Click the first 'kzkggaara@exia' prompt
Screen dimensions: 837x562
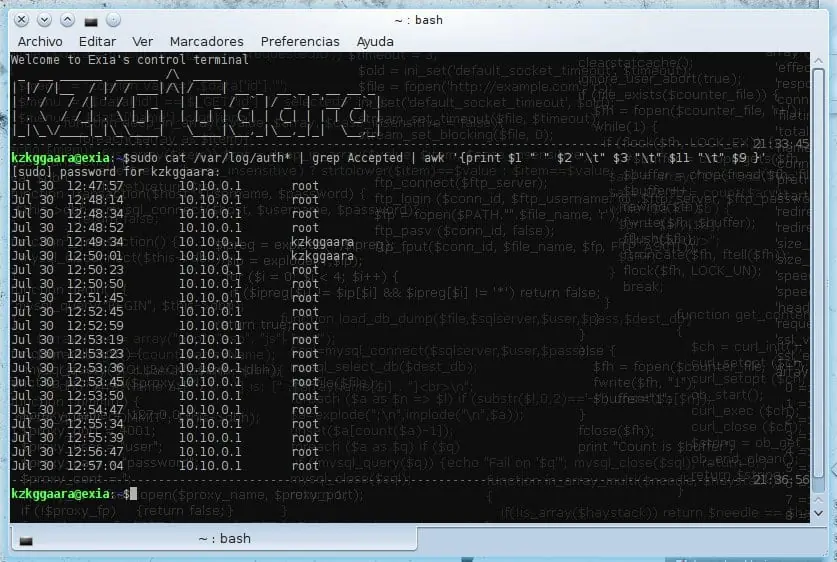coord(60,158)
